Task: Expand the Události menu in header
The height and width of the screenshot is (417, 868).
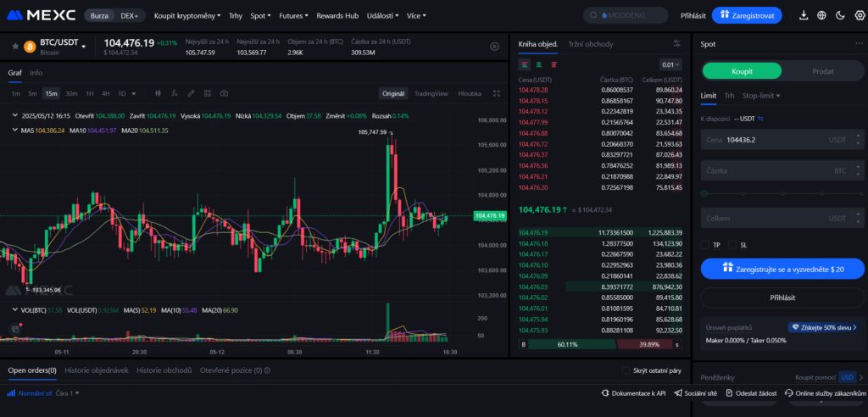Action: pos(382,15)
